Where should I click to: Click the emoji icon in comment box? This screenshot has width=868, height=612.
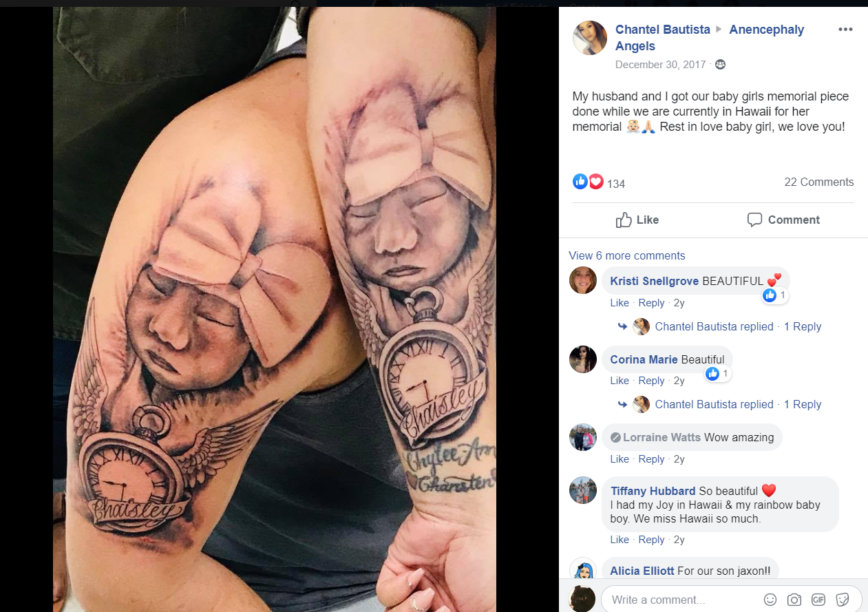[770, 599]
